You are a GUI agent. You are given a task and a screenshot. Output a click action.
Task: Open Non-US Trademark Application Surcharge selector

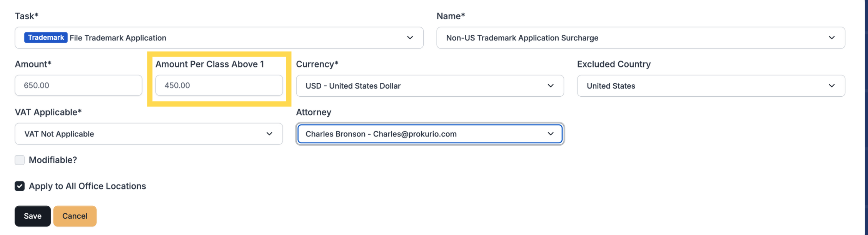(x=641, y=38)
